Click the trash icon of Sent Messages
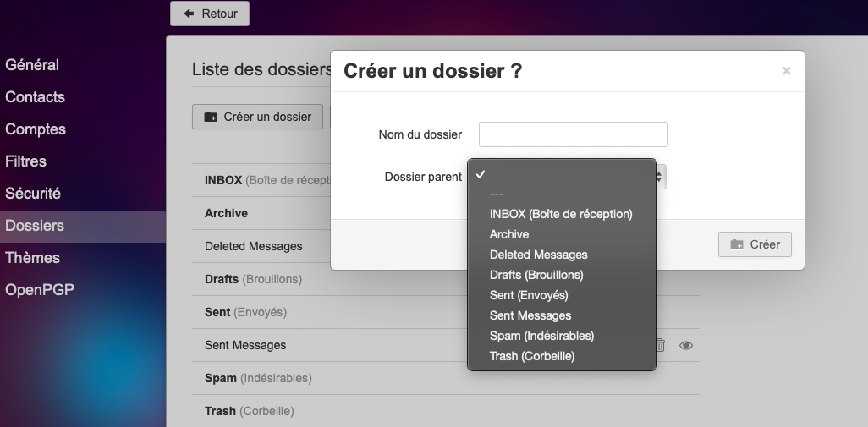This screenshot has width=868, height=427. [x=661, y=346]
